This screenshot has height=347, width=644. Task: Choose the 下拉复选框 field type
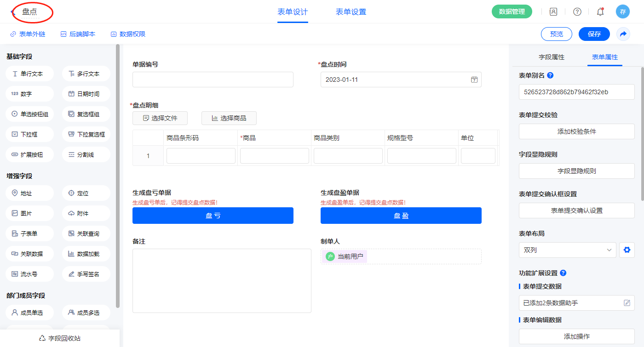click(86, 135)
